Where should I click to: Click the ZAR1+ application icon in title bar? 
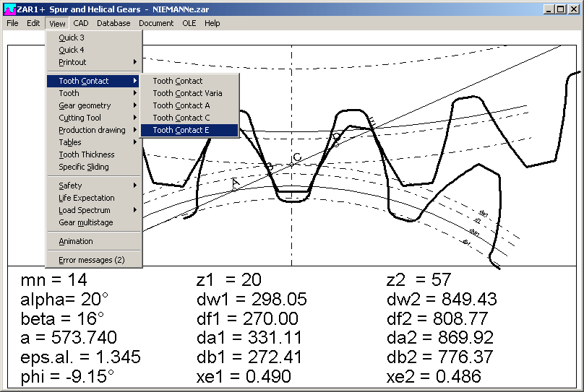9,9
